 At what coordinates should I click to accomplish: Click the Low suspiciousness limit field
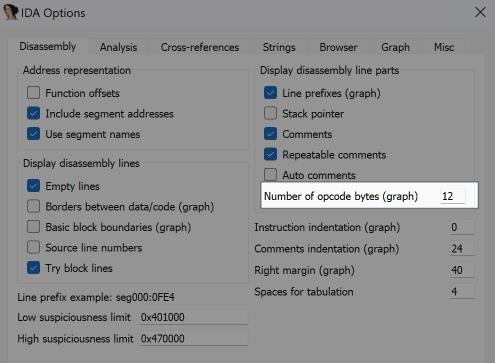194,317
